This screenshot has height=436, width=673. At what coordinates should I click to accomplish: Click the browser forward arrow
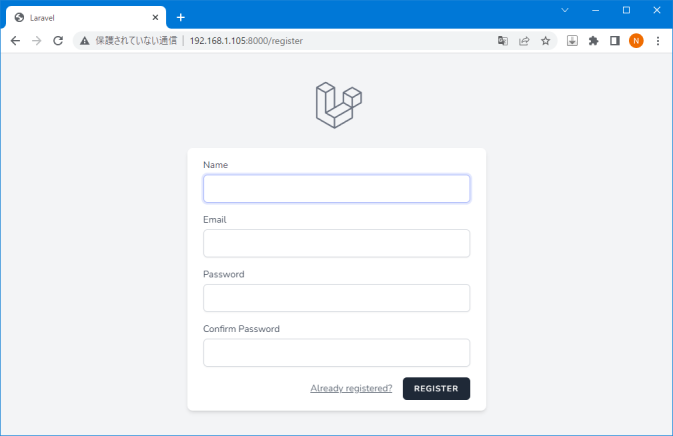pos(37,41)
